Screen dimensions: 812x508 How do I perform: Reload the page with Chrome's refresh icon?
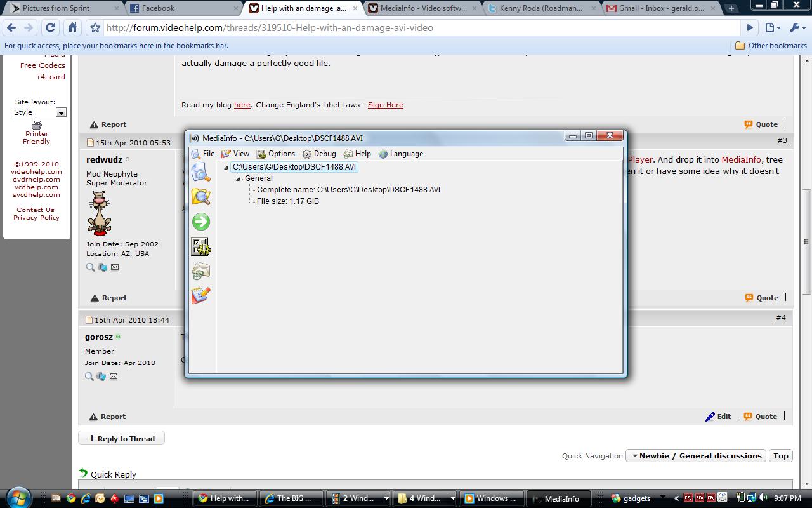[50, 28]
